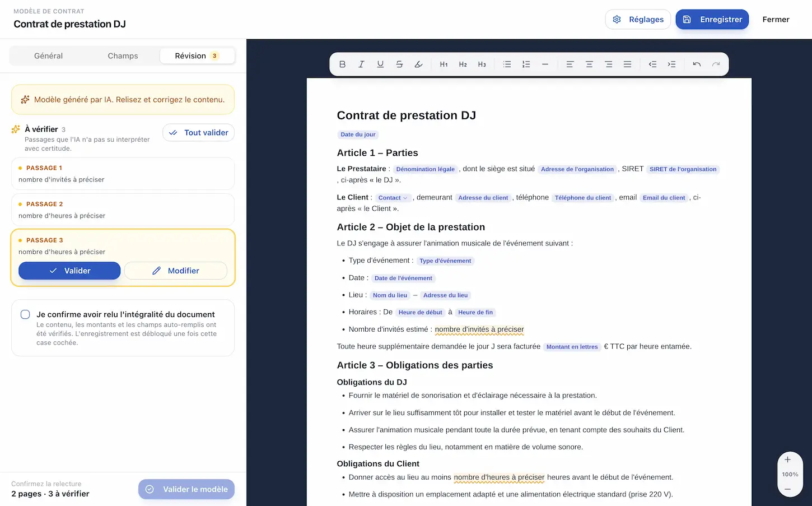Align text to the left
This screenshot has height=506, width=812.
click(x=570, y=64)
